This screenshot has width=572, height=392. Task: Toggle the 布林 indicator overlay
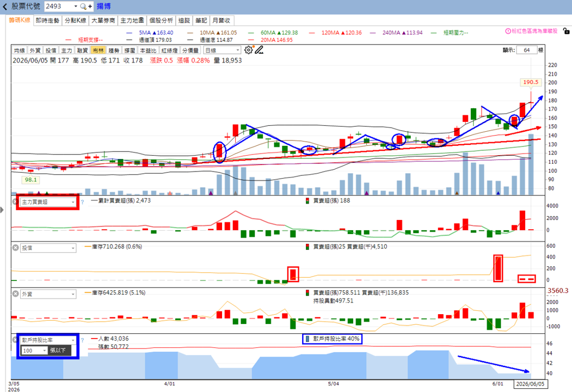tap(98, 51)
